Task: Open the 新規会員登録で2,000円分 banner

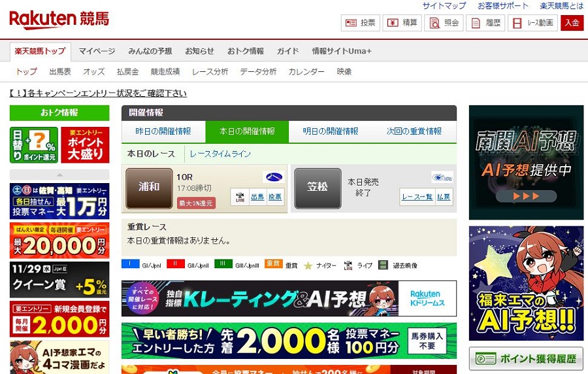Action: (59, 319)
